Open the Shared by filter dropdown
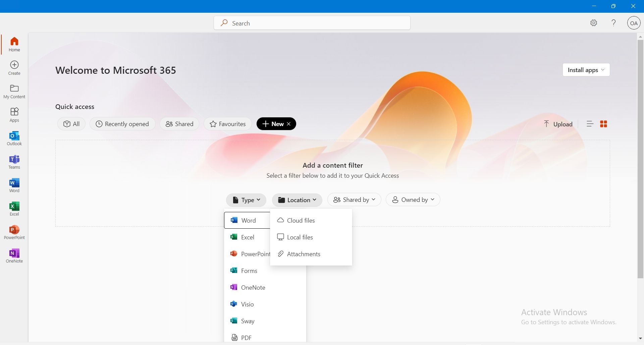 click(x=354, y=200)
